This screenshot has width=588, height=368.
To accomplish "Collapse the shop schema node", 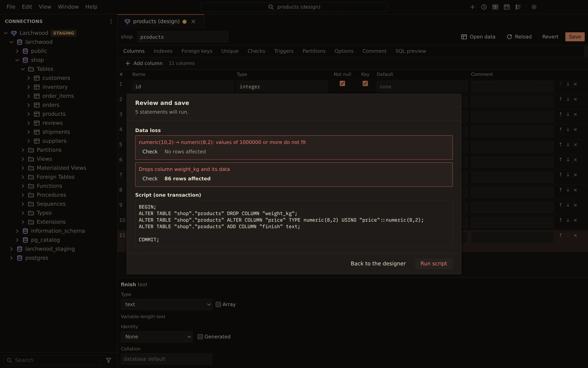I will (17, 60).
